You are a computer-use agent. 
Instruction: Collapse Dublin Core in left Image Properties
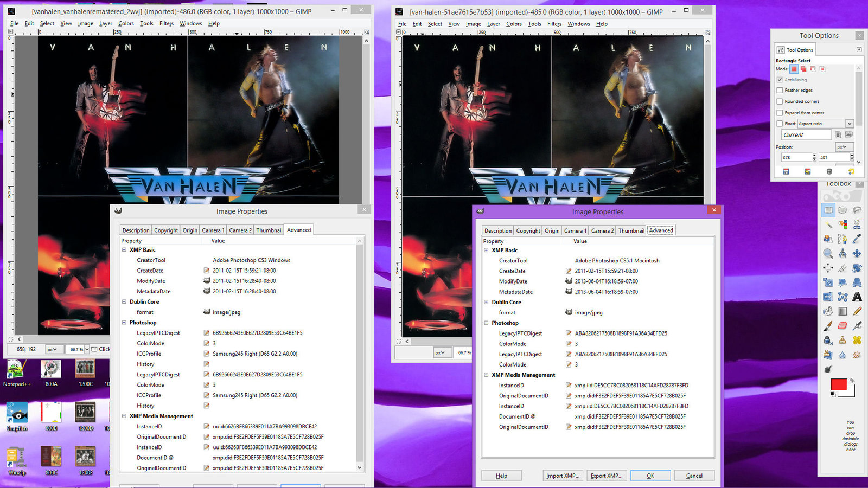pos(124,302)
